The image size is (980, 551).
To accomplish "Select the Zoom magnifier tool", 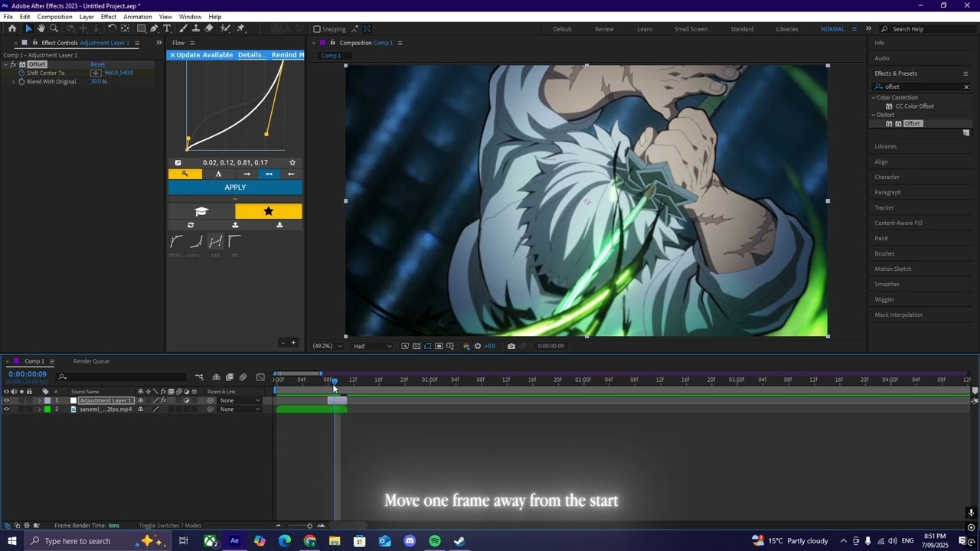I will coord(54,28).
